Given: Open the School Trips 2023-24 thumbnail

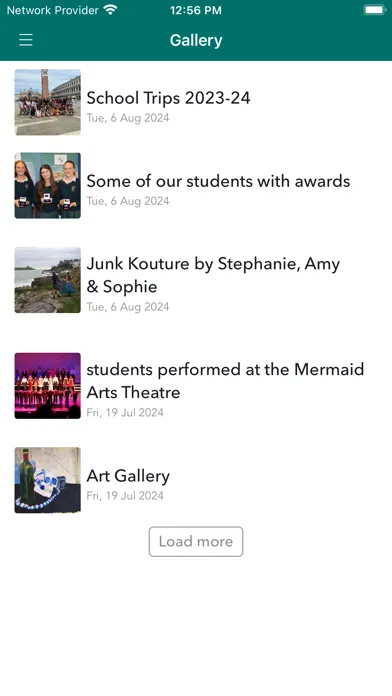Looking at the screenshot, I should (x=48, y=102).
